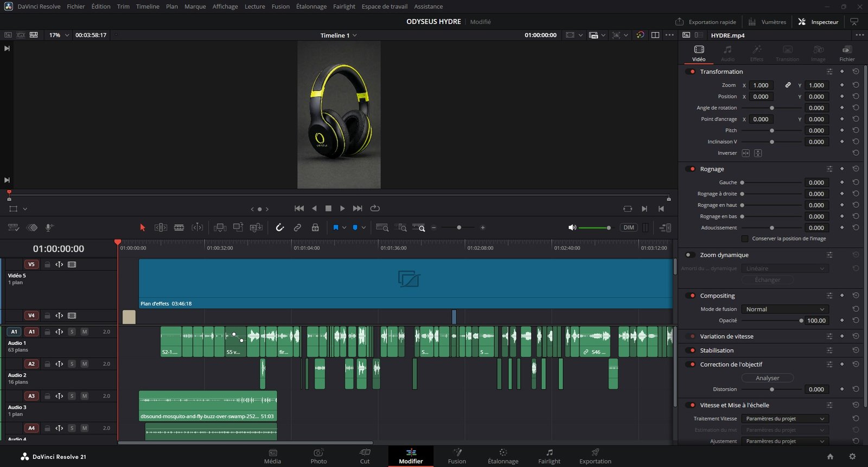Image resolution: width=868 pixels, height=467 pixels.
Task: Click the Exportation rapide button
Action: pyautogui.click(x=706, y=22)
